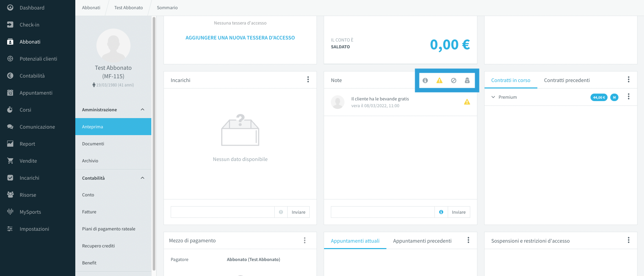Viewport: 644px width, 276px height.
Task: Open the Mezzo di pagamento options menu
Action: (x=305, y=240)
